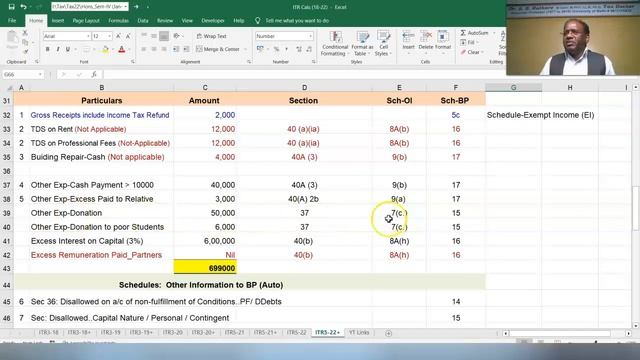Copy the selected cells
This screenshot has width=640, height=360.
pyautogui.click(x=25, y=42)
